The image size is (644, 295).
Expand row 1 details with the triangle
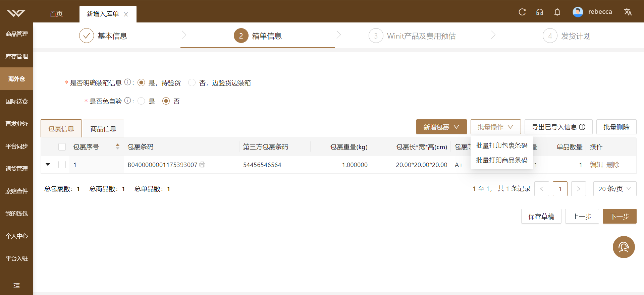48,165
